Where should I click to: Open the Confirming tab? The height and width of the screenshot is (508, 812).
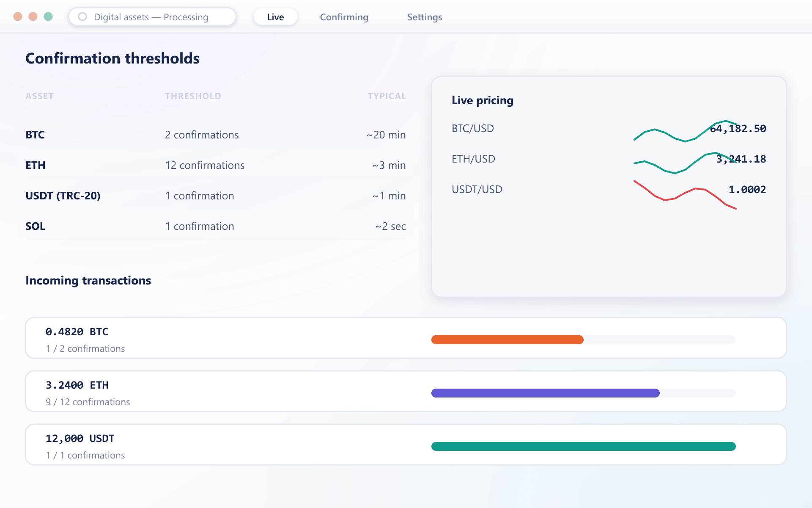(344, 17)
